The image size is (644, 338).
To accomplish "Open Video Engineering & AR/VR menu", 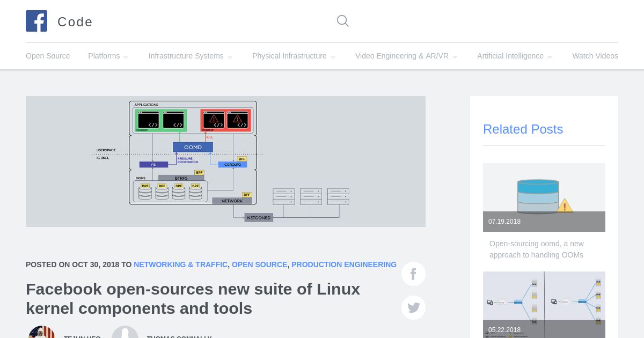I will [x=402, y=56].
